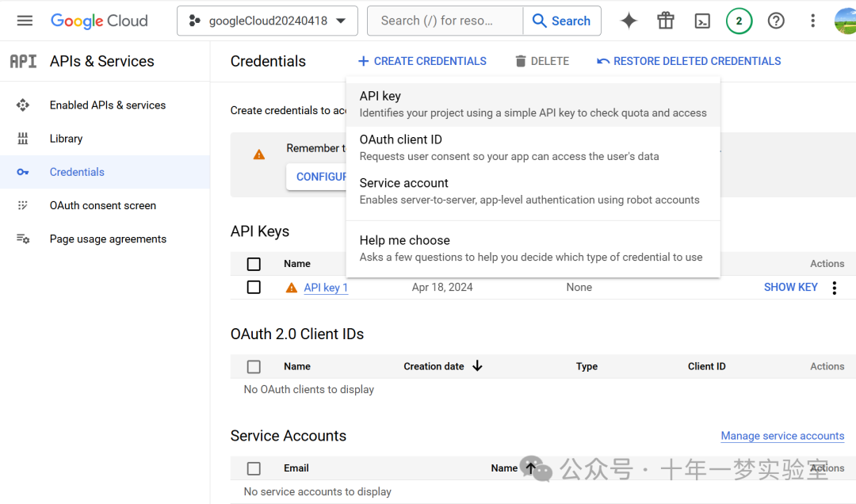The image size is (856, 504).
Task: Click the warning triangle beside API key 1
Action: pyautogui.click(x=292, y=288)
